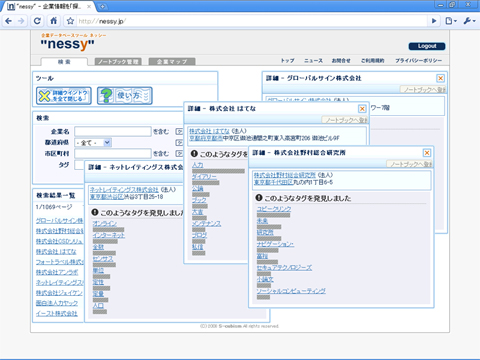Bookmark this page with the star icon

70,21
